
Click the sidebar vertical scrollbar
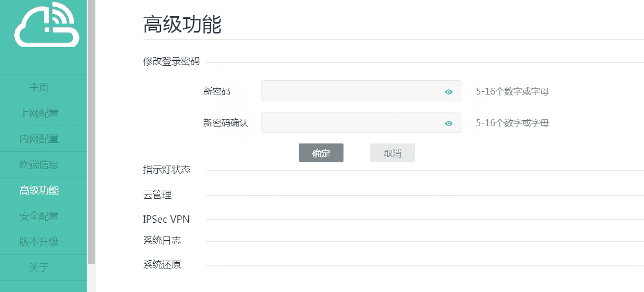tap(91, 131)
